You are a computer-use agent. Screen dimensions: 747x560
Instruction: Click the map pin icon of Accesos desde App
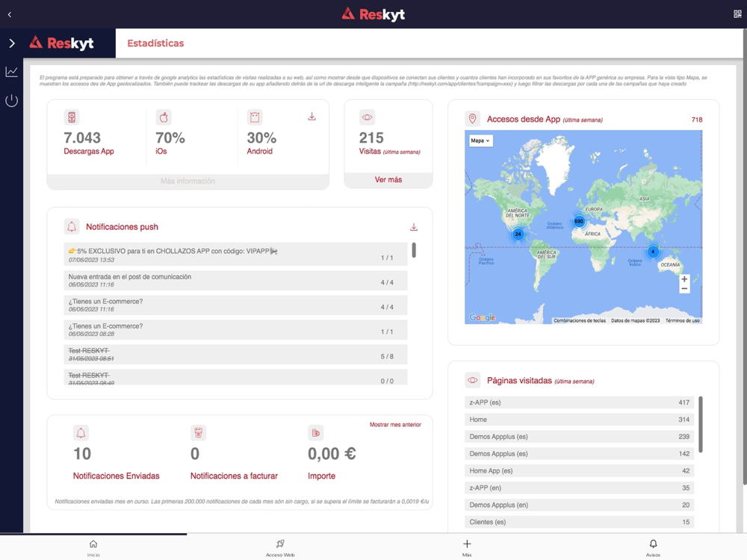click(x=472, y=119)
